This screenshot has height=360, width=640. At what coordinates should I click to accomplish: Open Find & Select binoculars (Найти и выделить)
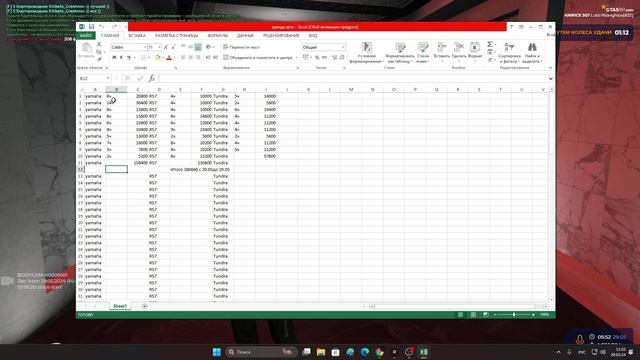(532, 52)
